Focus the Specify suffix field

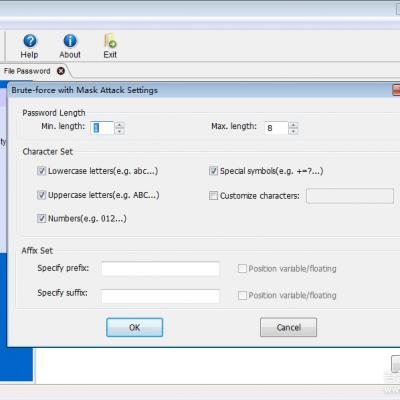pyautogui.click(x=160, y=296)
